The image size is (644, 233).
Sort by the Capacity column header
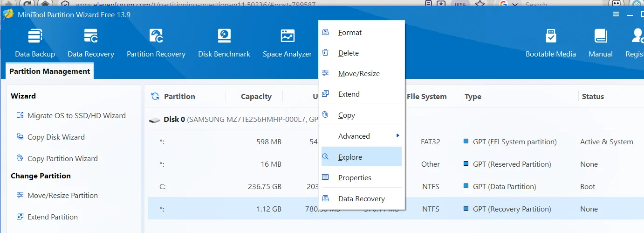coord(256,97)
